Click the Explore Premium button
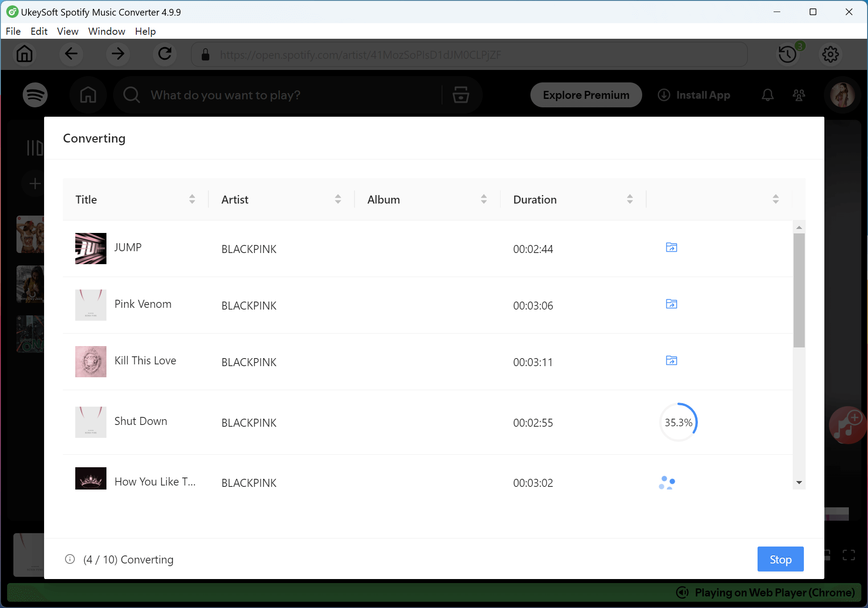This screenshot has height=608, width=868. (586, 94)
